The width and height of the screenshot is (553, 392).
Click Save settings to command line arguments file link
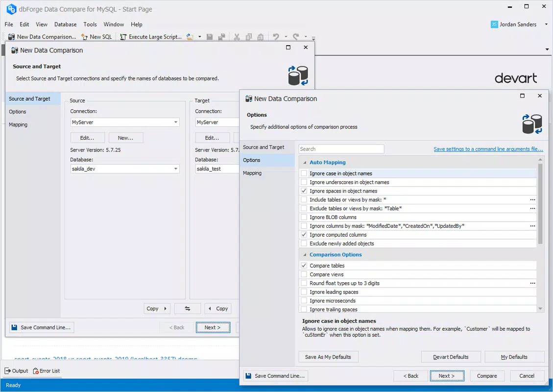[x=488, y=149]
